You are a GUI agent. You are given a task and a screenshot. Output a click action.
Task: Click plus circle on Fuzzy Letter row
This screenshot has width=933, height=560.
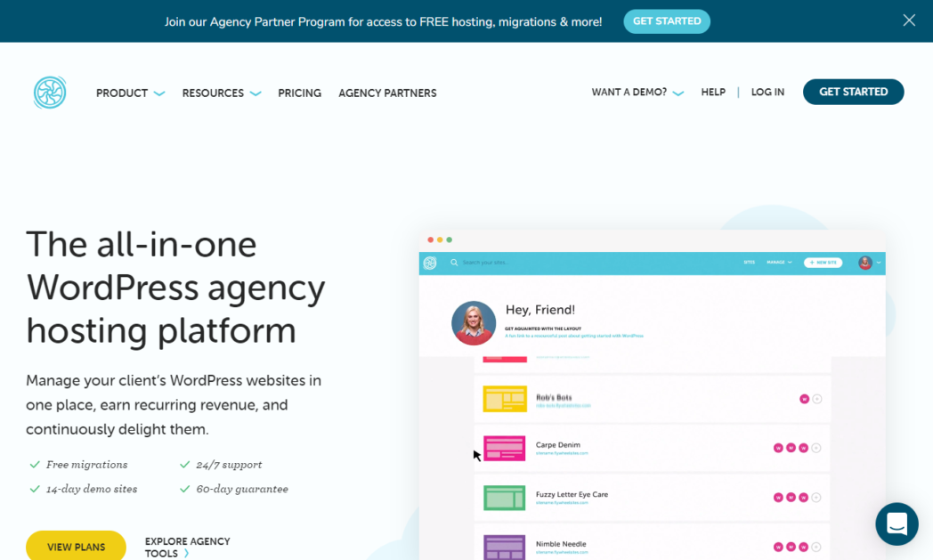816,498
